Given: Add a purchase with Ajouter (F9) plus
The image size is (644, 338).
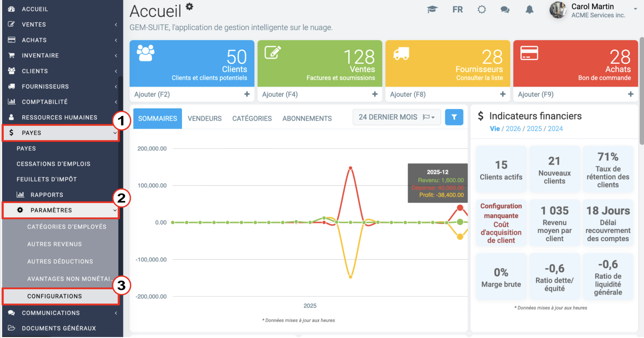Looking at the screenshot, I should [x=631, y=94].
